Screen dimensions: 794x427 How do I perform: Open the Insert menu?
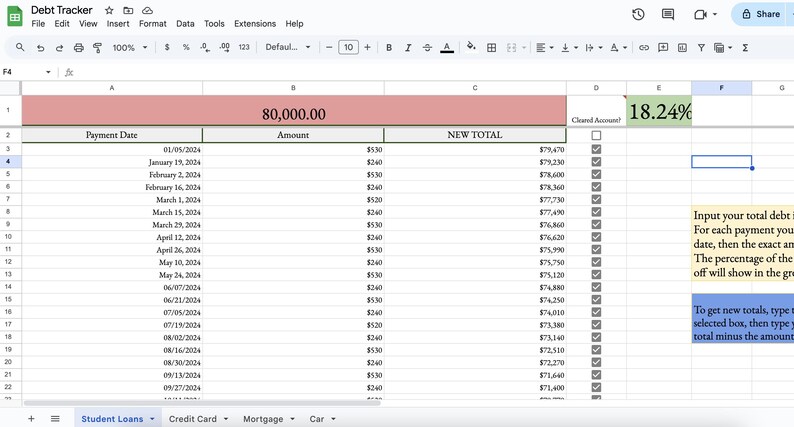coord(118,23)
